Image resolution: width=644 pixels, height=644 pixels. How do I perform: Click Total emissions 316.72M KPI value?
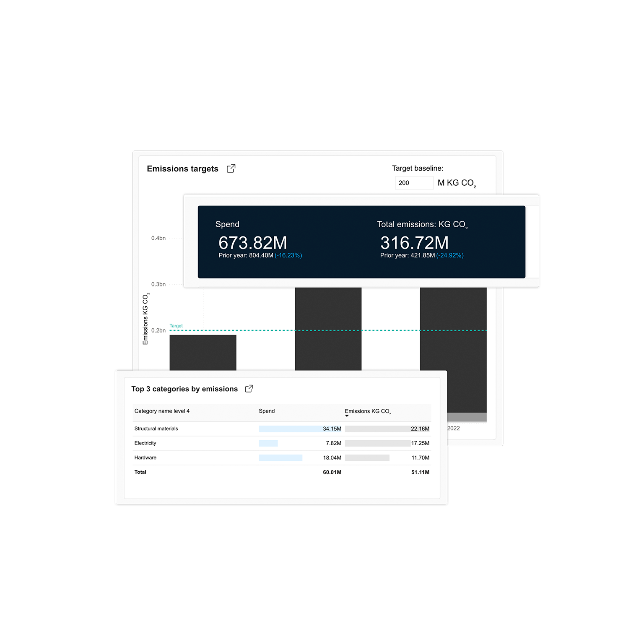tap(414, 243)
